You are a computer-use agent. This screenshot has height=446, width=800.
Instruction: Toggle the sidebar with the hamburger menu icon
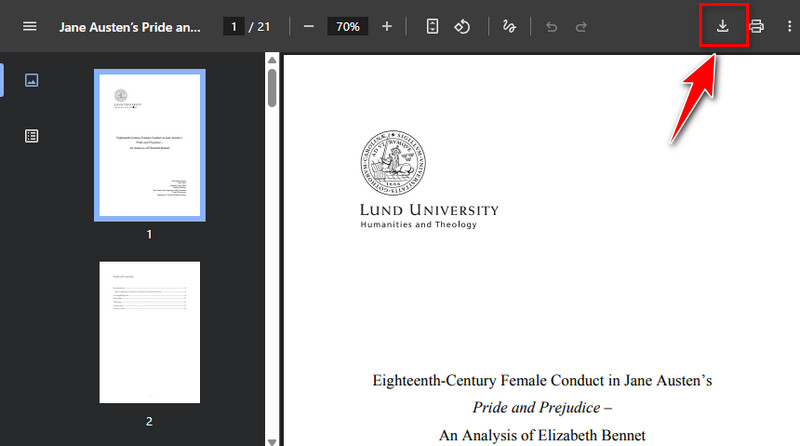tap(29, 27)
